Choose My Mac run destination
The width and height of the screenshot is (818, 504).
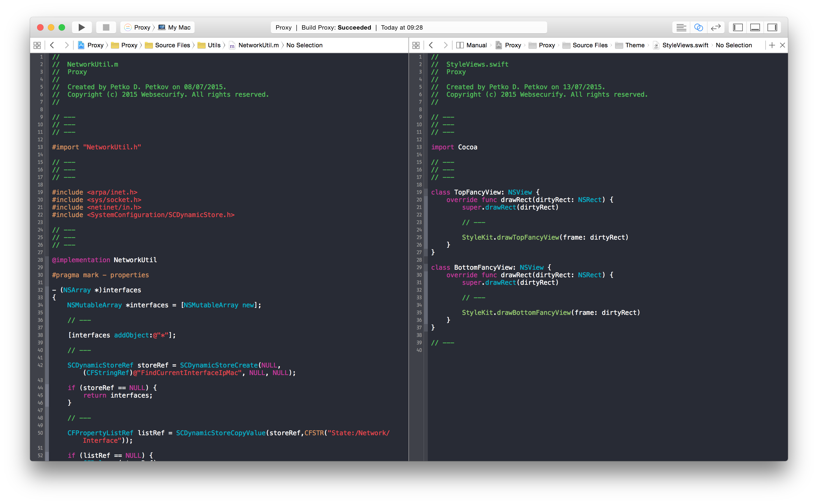(x=175, y=27)
